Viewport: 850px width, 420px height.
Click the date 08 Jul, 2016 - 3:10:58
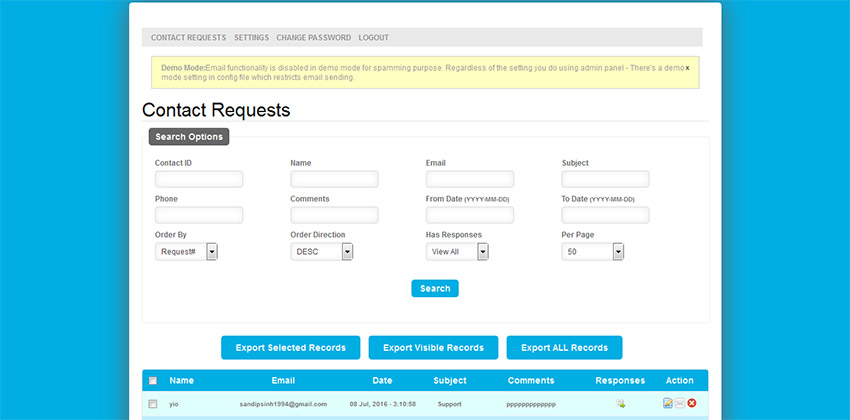coord(383,404)
